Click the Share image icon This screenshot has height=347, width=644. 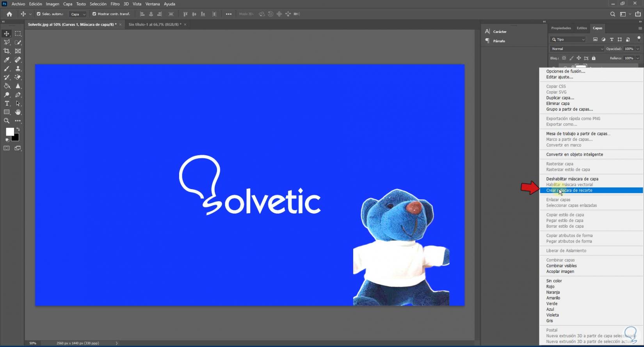[x=638, y=14]
